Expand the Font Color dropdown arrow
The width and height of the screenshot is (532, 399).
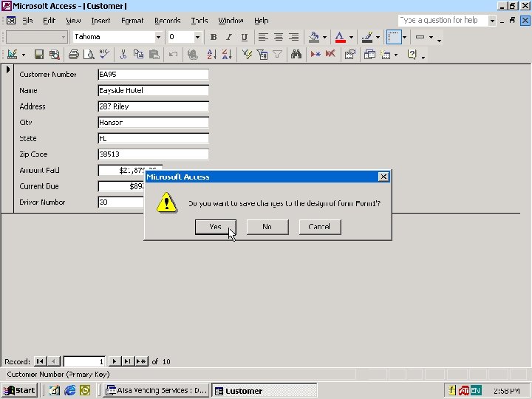(351, 37)
